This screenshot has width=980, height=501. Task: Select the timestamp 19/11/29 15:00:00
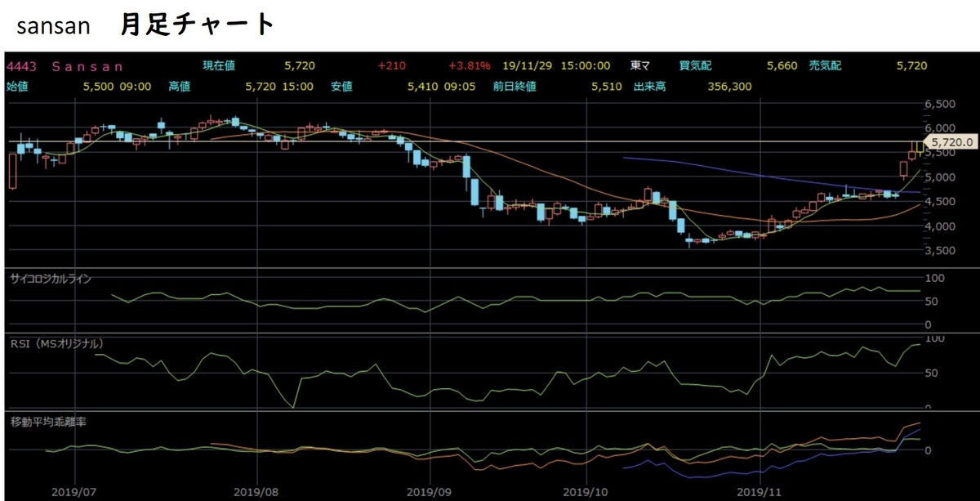[555, 66]
